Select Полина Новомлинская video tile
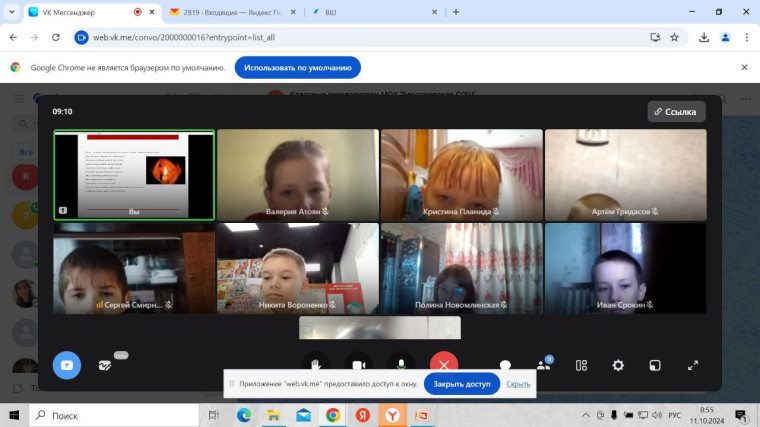The image size is (760, 427). (x=462, y=269)
